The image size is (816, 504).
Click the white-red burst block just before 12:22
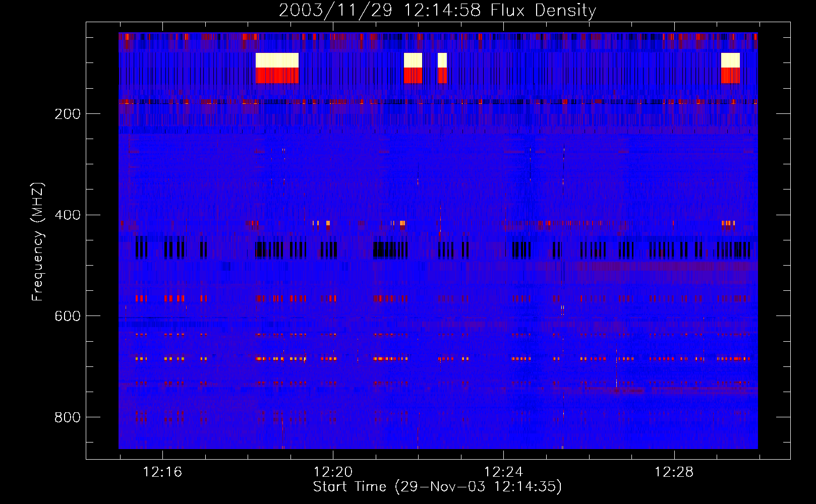(x=413, y=68)
